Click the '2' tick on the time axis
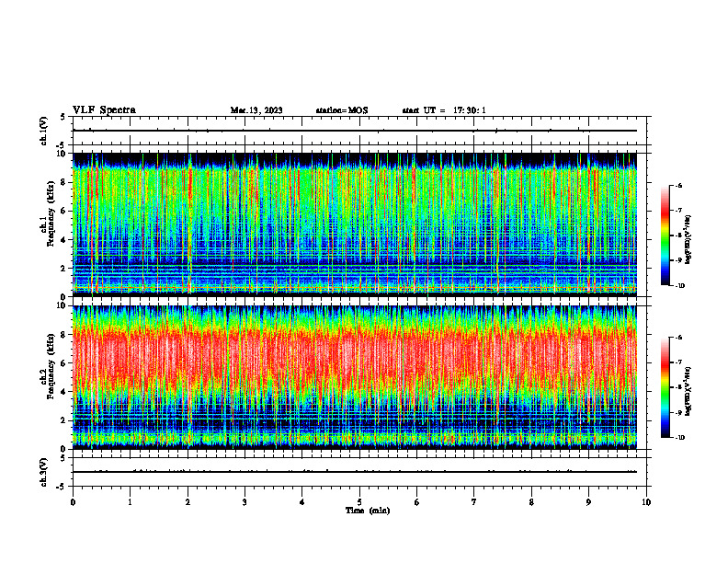The width and height of the screenshot is (728, 563). 188,502
